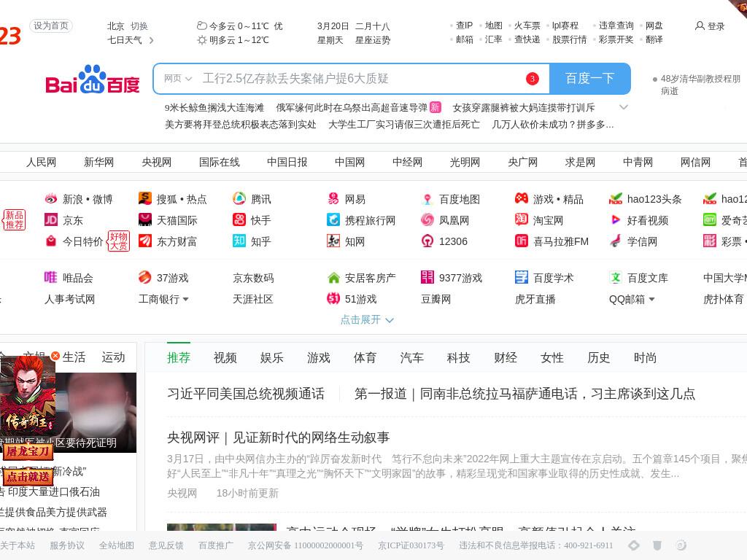The width and height of the screenshot is (747, 560).
Task: Click the NetEase 网易 icon
Action: [x=333, y=198]
